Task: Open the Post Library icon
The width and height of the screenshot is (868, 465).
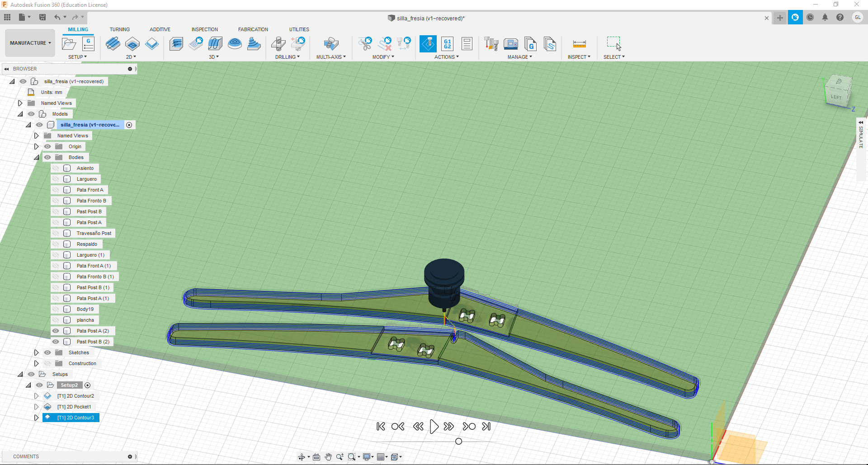Action: click(530, 44)
